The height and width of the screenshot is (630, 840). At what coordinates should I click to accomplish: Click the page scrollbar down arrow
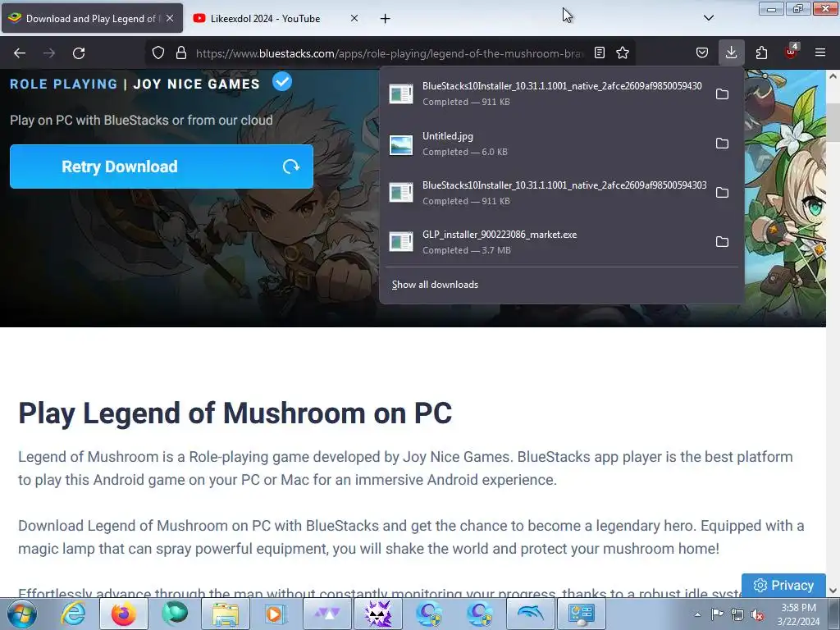click(833, 591)
